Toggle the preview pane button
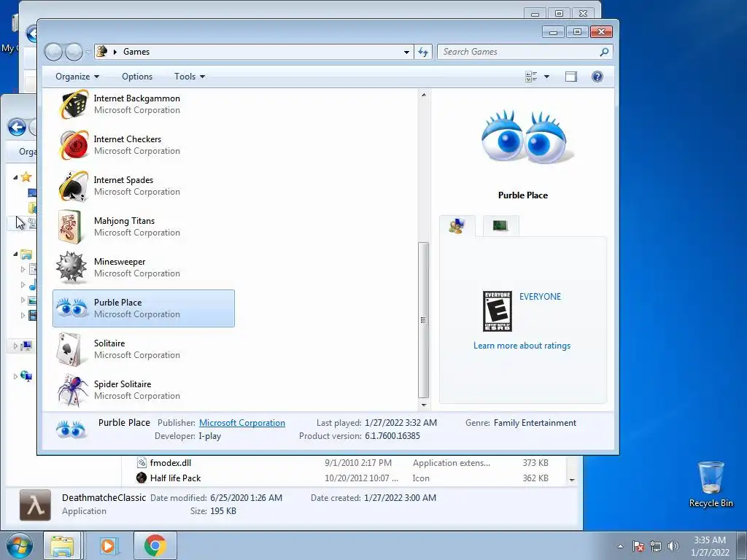This screenshot has height=560, width=747. click(x=570, y=76)
